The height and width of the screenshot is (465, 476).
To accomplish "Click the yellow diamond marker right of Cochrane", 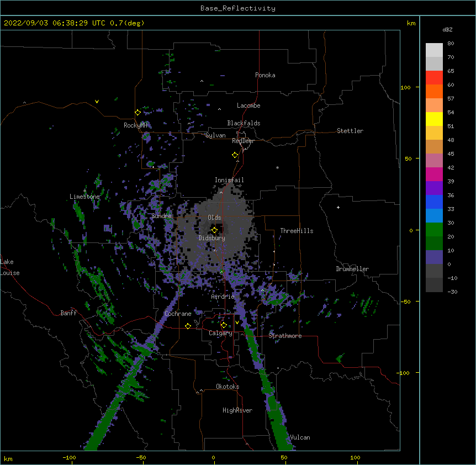I will (188, 326).
